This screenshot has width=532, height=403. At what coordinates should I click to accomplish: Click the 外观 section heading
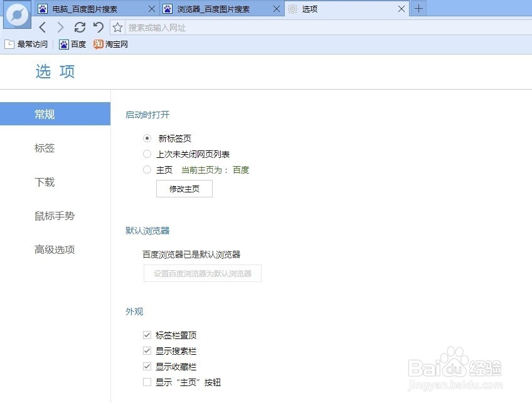click(x=134, y=311)
